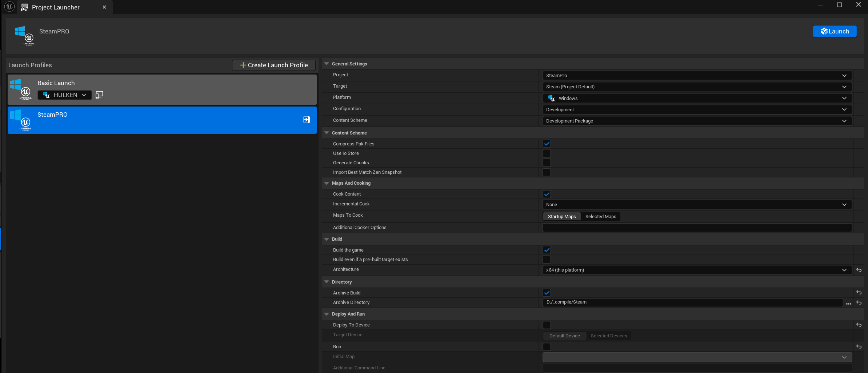Open the Platform dropdown showing Windows
Image resolution: width=868 pixels, height=373 pixels.
(x=697, y=98)
